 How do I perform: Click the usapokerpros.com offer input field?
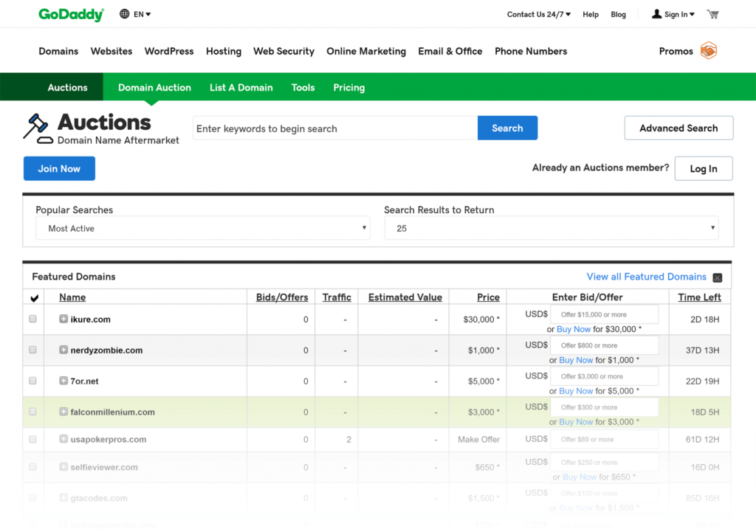click(x=604, y=439)
